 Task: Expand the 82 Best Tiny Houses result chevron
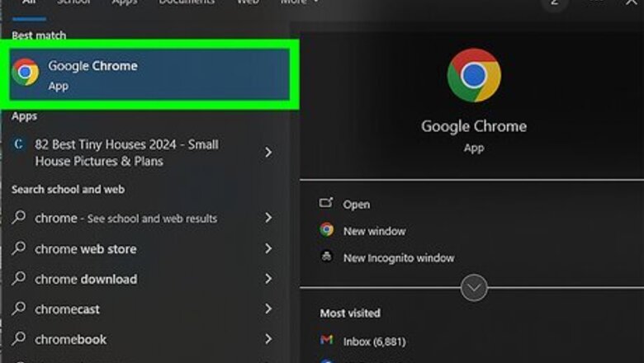[x=268, y=153]
